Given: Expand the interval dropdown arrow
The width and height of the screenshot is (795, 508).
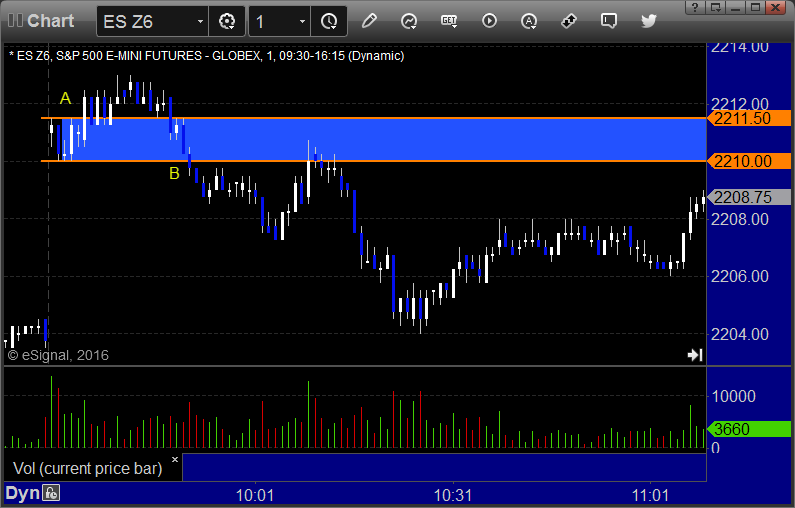Looking at the screenshot, I should pos(302,21).
